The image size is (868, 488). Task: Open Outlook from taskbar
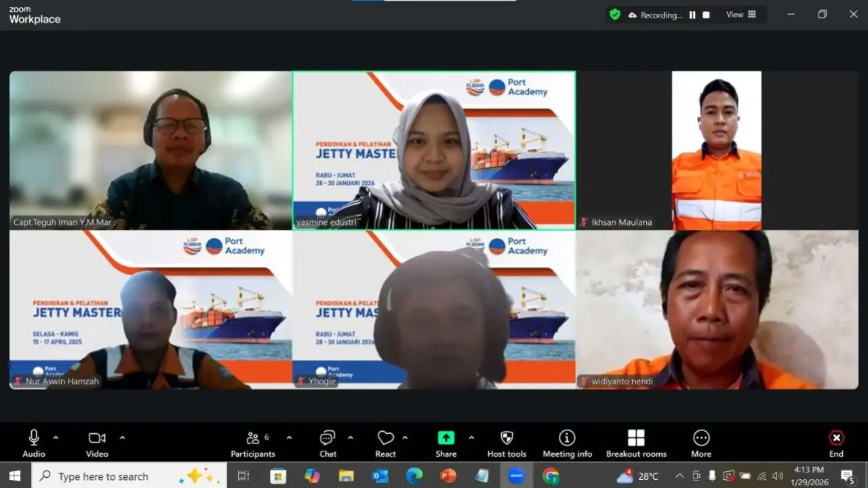(x=380, y=476)
